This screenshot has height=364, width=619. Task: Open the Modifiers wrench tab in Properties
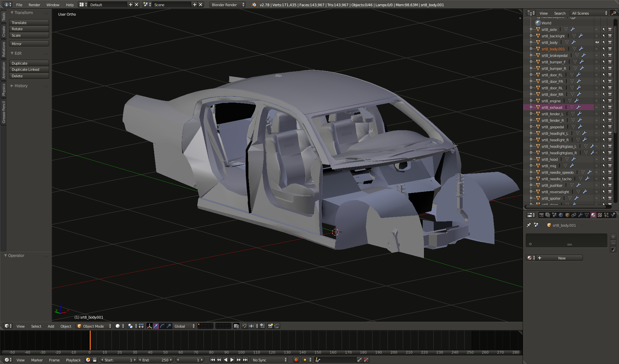pos(580,215)
